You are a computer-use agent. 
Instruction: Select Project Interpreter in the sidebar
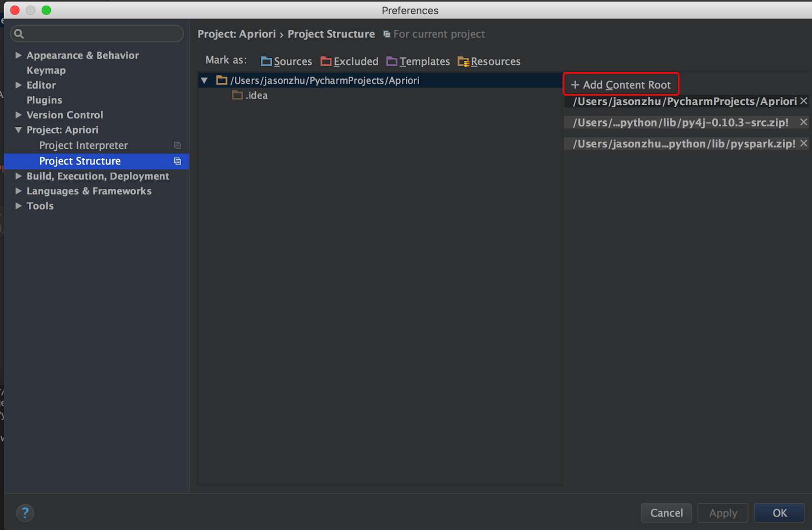tap(84, 145)
